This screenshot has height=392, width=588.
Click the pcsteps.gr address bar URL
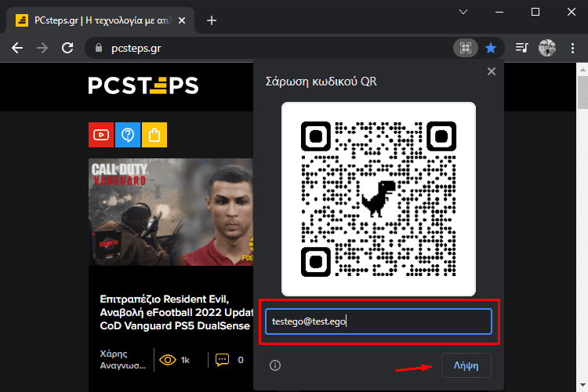136,48
